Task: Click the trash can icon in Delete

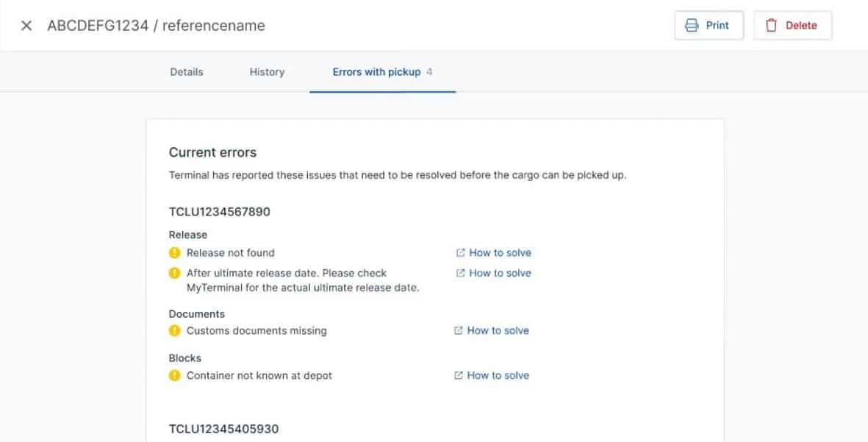Action: [x=771, y=26]
